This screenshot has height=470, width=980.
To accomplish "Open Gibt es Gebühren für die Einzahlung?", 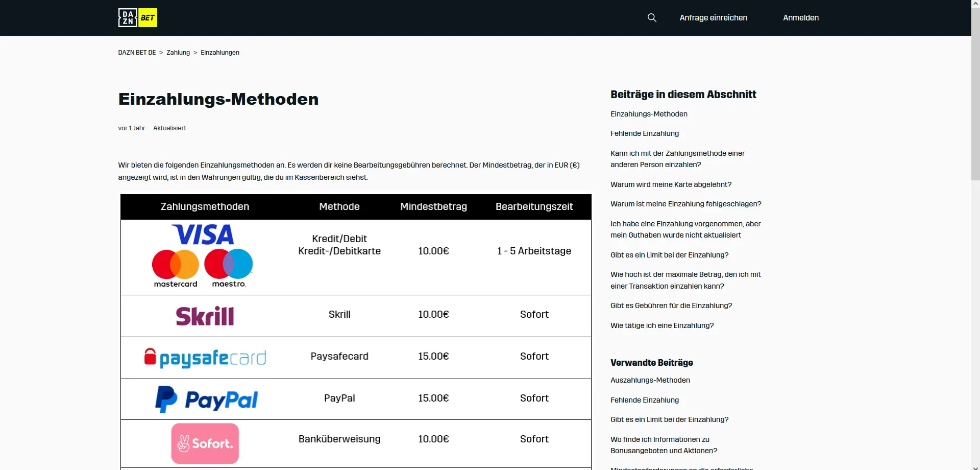I will pos(671,306).
